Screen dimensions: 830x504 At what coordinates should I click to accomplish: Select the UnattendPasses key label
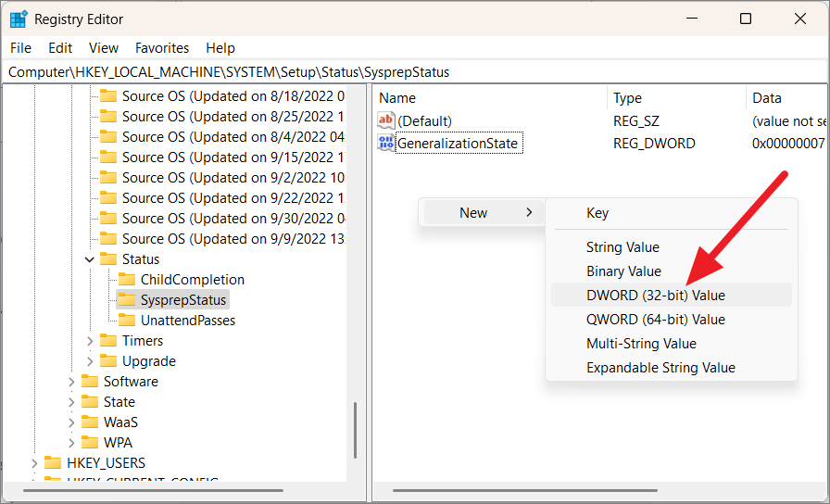[188, 321]
